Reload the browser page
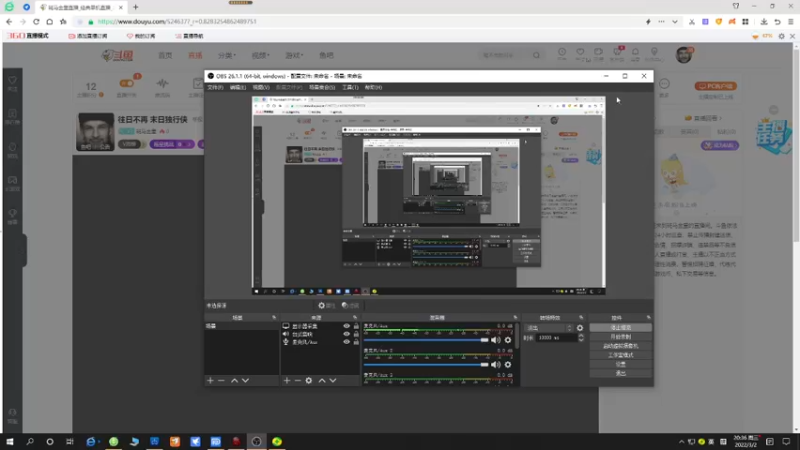Image resolution: width=800 pixels, height=450 pixels. 36,21
